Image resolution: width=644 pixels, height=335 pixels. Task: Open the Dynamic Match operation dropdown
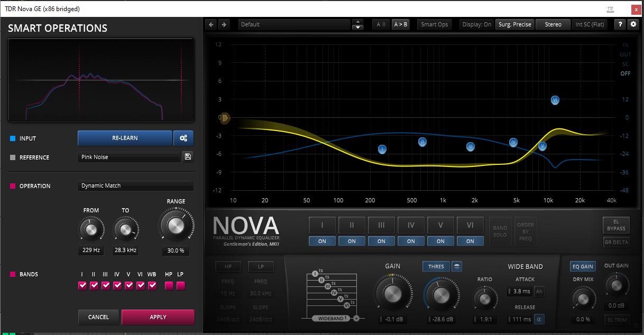[x=136, y=186]
